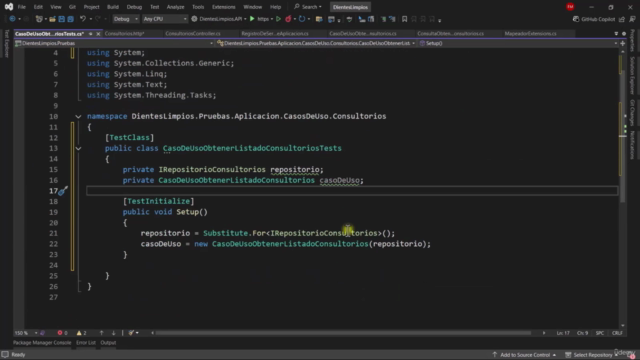Click Add to Source Control

pos(524,354)
